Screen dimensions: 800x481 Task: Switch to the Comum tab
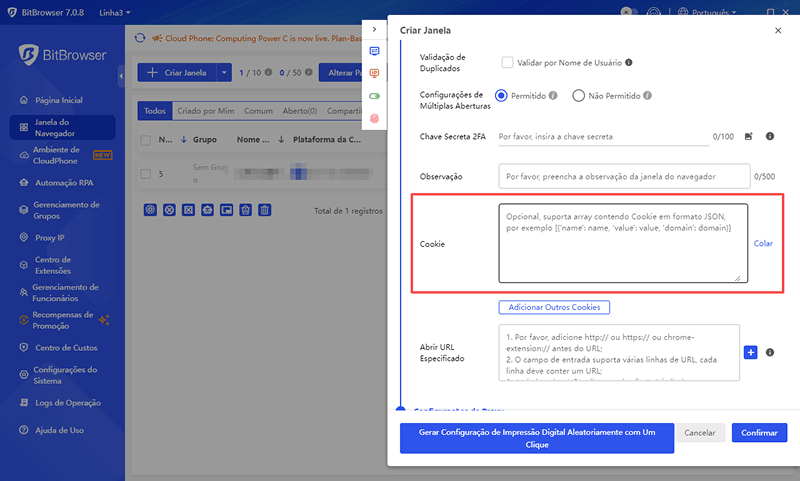[258, 111]
